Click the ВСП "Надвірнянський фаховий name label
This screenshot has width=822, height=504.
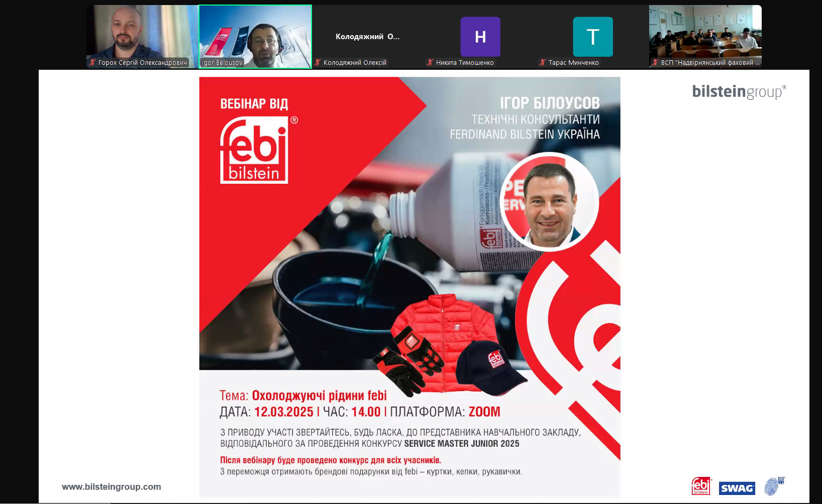click(x=710, y=63)
